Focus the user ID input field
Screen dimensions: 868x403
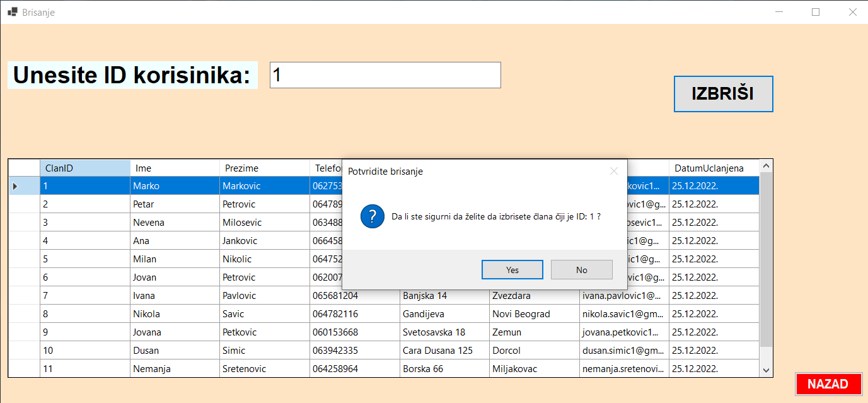coord(385,75)
